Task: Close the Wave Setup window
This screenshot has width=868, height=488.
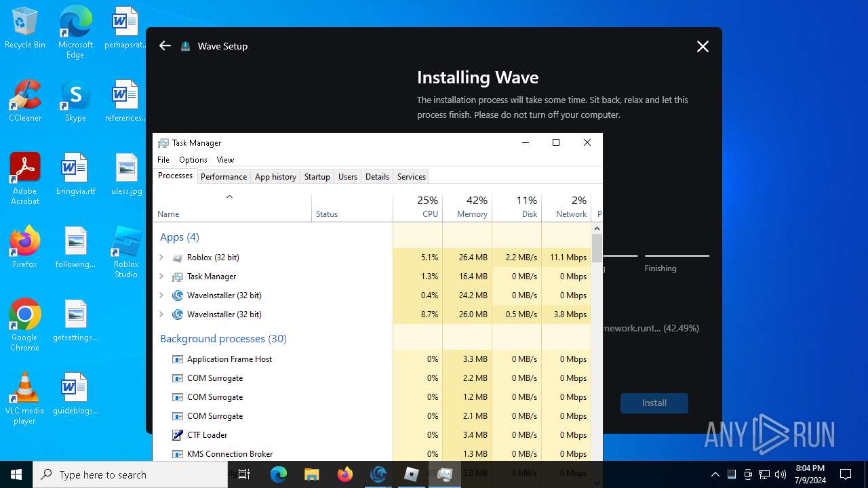Action: tap(703, 46)
